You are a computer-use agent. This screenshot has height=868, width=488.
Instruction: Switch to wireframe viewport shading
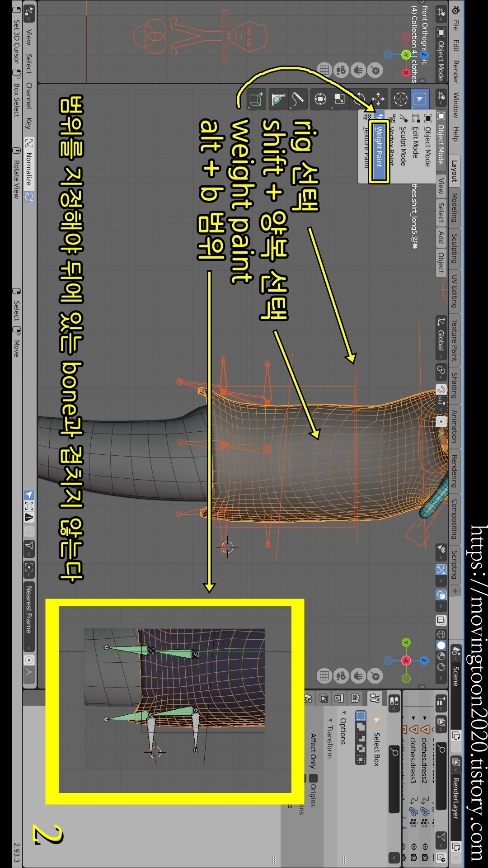tap(441, 634)
